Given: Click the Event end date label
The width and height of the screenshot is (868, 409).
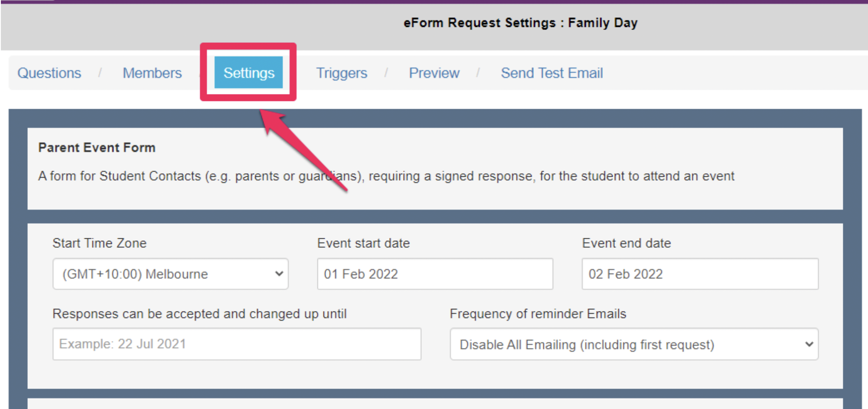Looking at the screenshot, I should [x=626, y=243].
